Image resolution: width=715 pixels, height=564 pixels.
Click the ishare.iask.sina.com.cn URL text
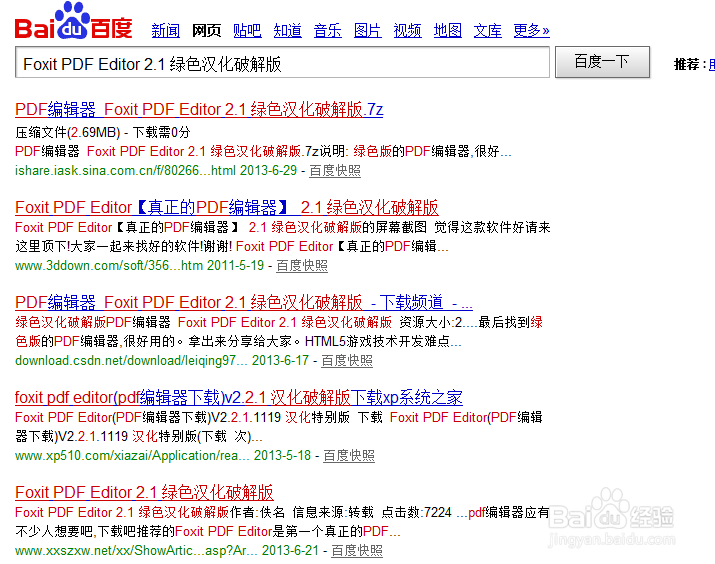click(125, 171)
